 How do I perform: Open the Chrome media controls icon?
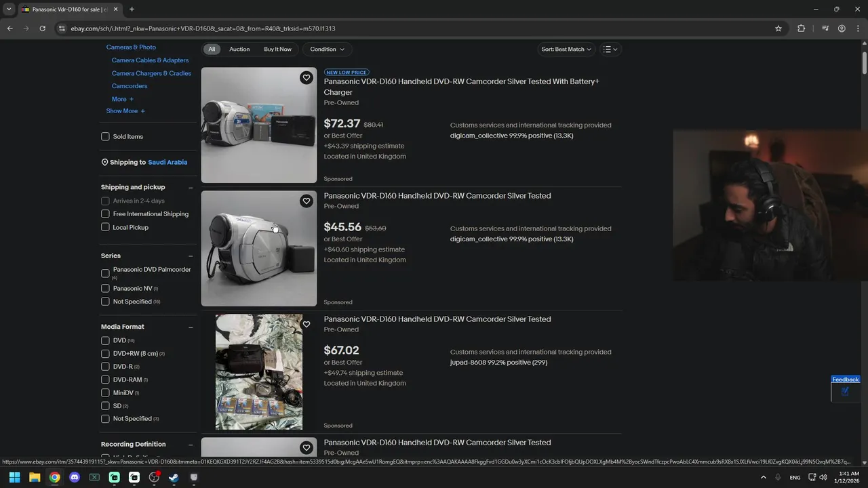(825, 28)
